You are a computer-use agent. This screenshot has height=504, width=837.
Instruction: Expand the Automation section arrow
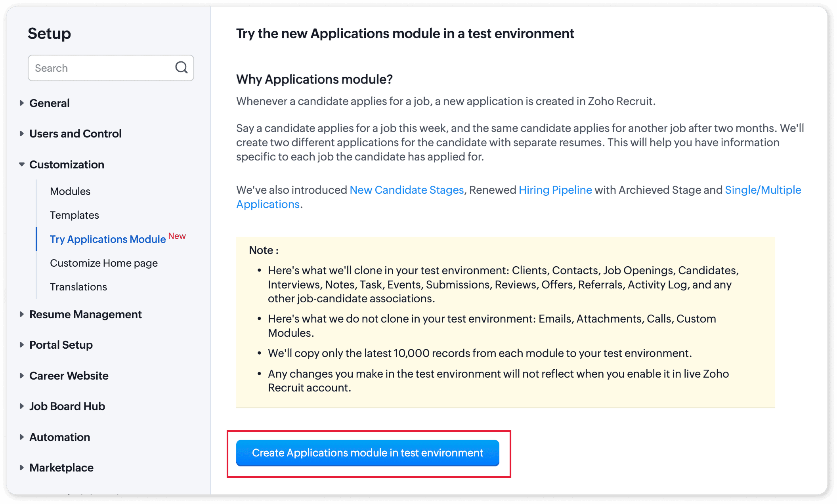21,437
